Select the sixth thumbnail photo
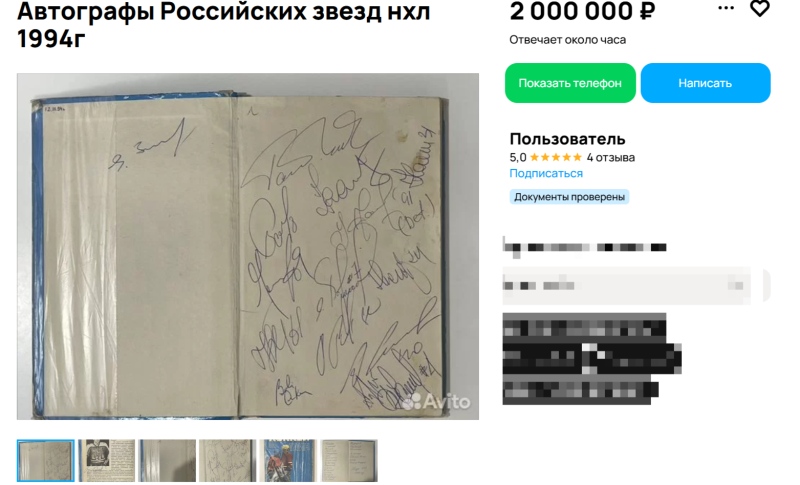The width and height of the screenshot is (800, 485). [x=349, y=461]
